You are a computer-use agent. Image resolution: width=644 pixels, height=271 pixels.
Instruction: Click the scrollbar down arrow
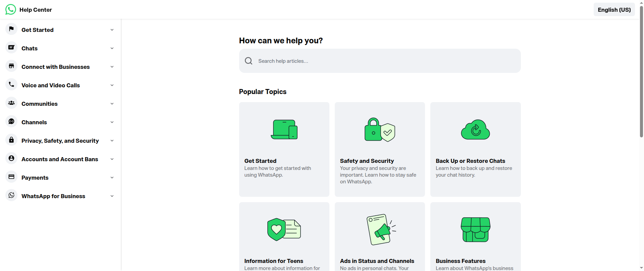click(641, 268)
